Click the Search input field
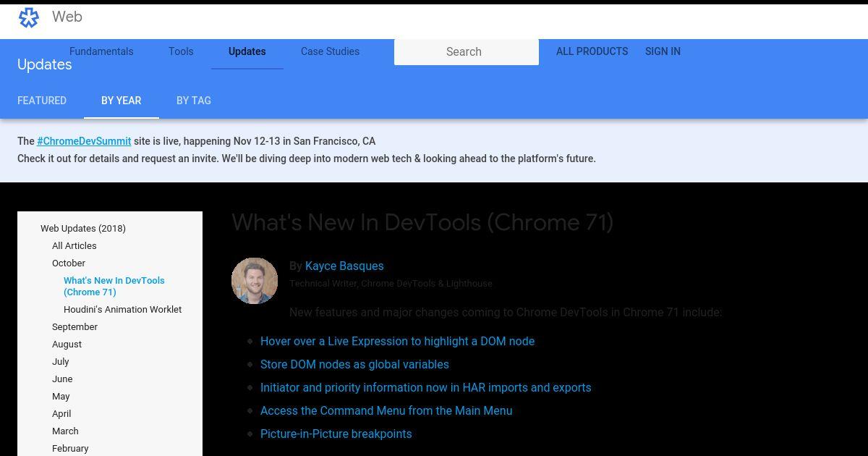Image resolution: width=868 pixels, height=456 pixels. click(467, 51)
